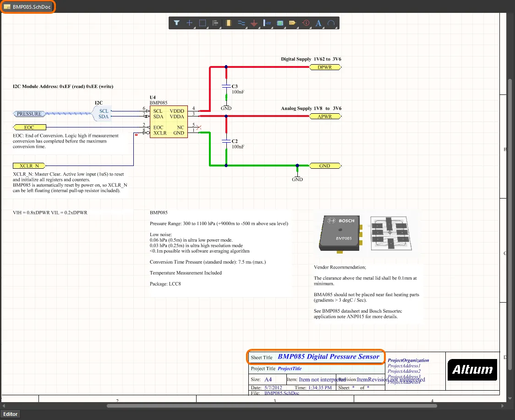515x420 pixels.
Task: Click the Place Harness tool icon
Action: coord(268,22)
